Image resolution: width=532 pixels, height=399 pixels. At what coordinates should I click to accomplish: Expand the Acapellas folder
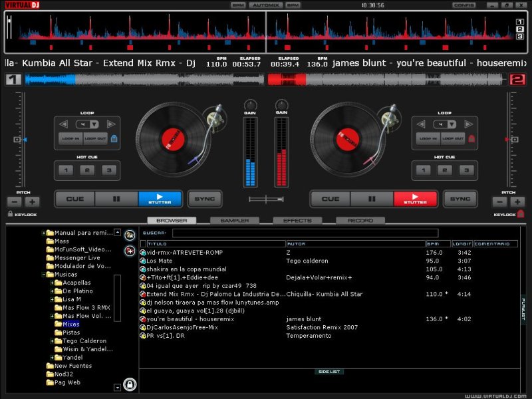click(x=52, y=283)
